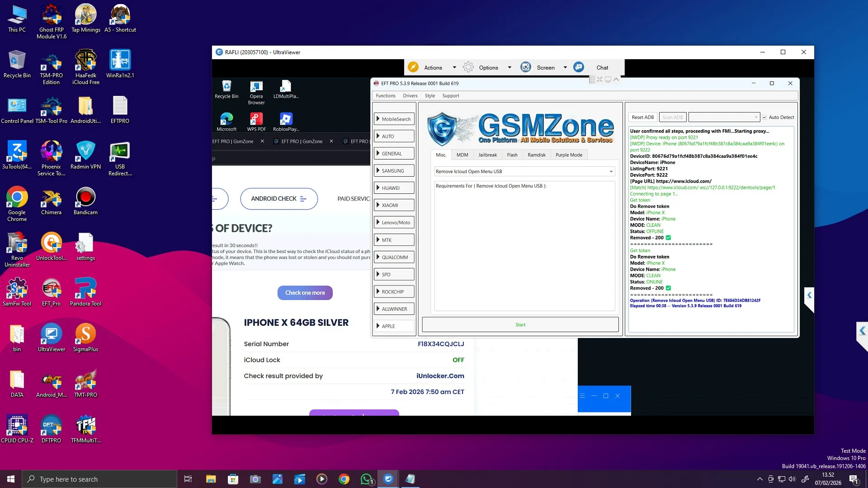Toggle the Auto Detect checkbox

[764, 117]
